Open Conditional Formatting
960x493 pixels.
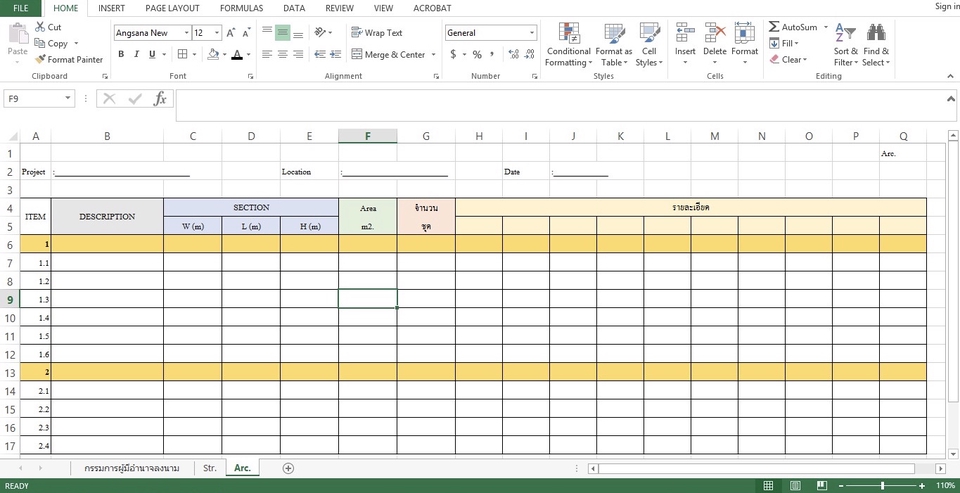point(569,45)
